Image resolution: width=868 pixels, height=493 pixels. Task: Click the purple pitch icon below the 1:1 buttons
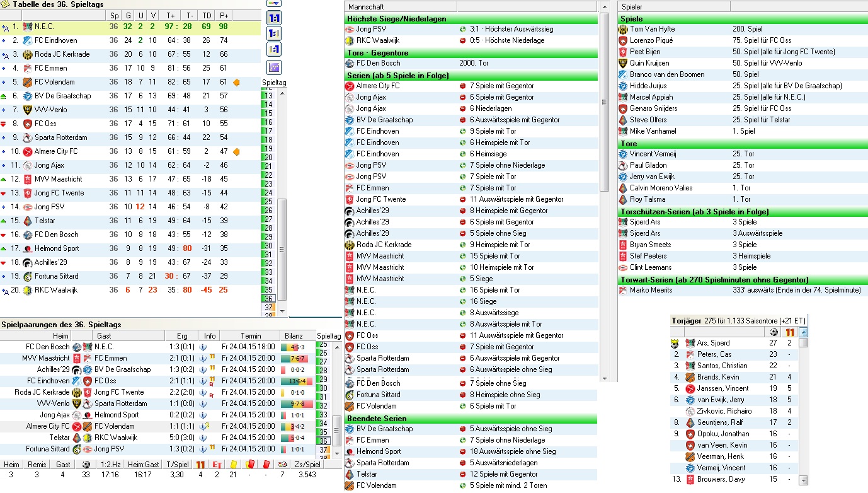pyautogui.click(x=274, y=67)
